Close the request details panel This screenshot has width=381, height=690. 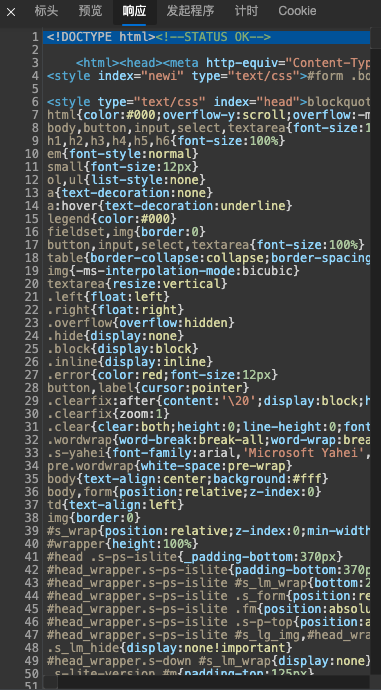pyautogui.click(x=11, y=12)
